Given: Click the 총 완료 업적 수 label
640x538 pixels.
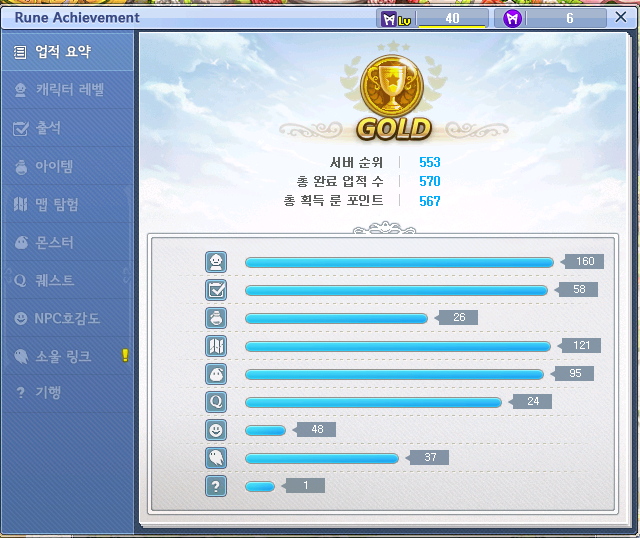Looking at the screenshot, I should click(340, 181).
